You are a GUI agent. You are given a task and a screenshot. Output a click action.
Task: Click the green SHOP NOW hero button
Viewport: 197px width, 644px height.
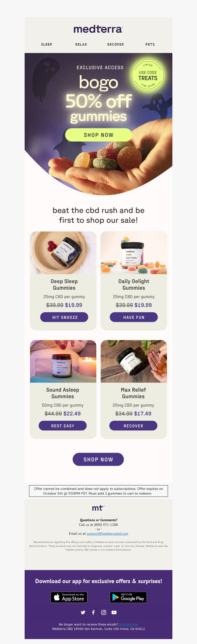point(98,135)
